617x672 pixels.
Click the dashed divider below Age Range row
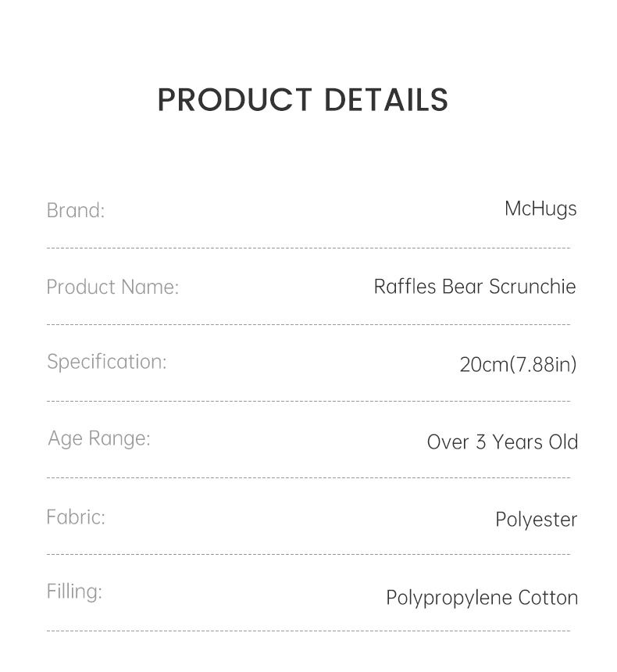(308, 477)
